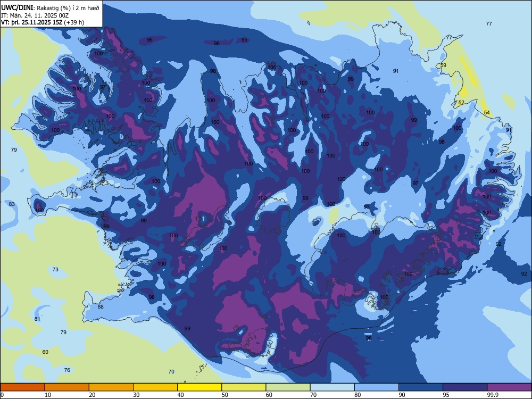Click the map humidity value 52
Image resolution: width=532 pixels, height=399 pixels.
[x=461, y=103]
